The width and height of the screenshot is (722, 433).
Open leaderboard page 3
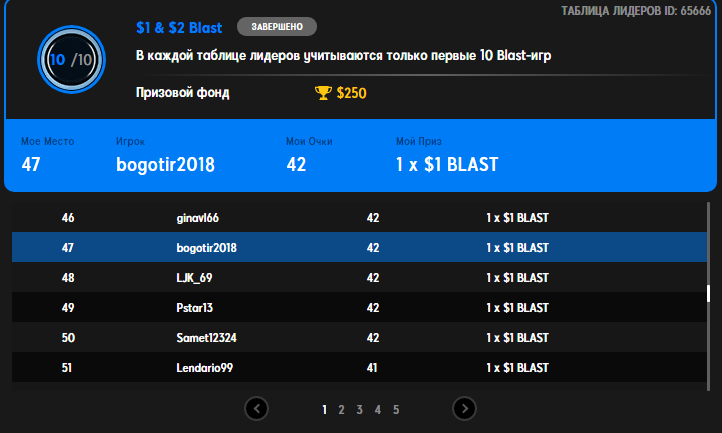click(x=360, y=410)
